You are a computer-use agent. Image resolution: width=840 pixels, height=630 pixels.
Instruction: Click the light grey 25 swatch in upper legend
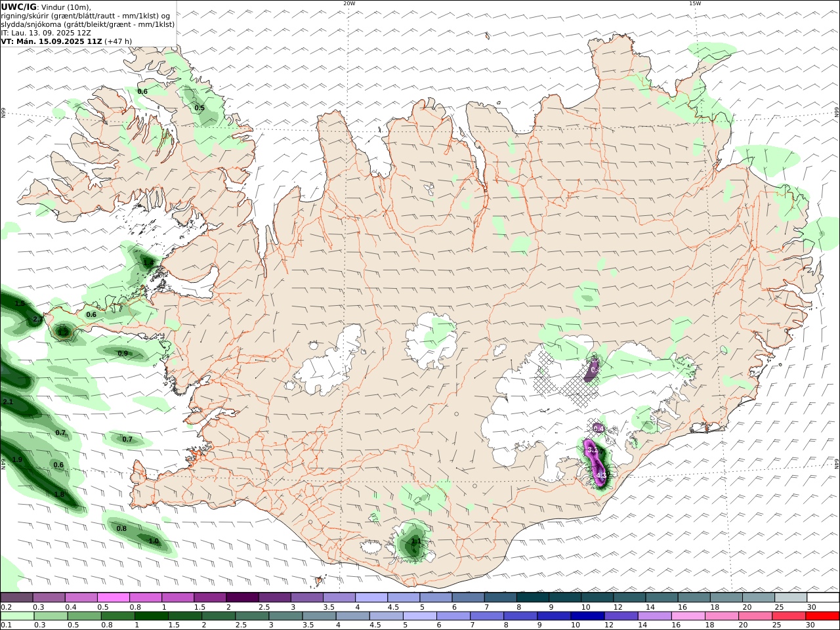(x=791, y=597)
